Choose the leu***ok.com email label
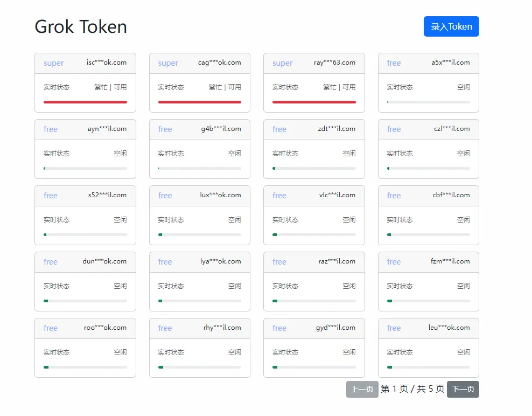This screenshot has height=416, width=532. tap(449, 328)
